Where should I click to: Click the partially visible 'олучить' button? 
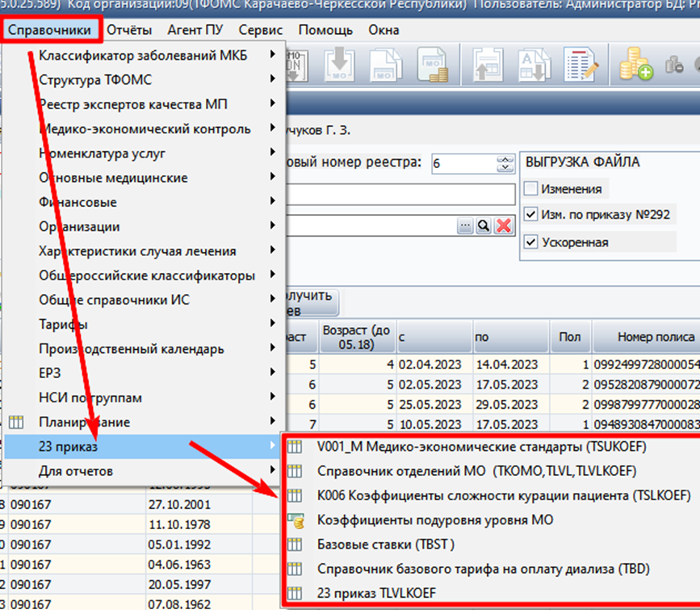coord(312,302)
